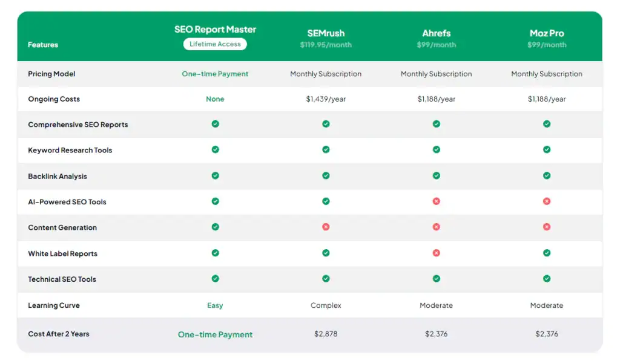Click Moz Pro's red cross for Content Generation
Viewport: 620px width, 364px height.
pyautogui.click(x=547, y=227)
